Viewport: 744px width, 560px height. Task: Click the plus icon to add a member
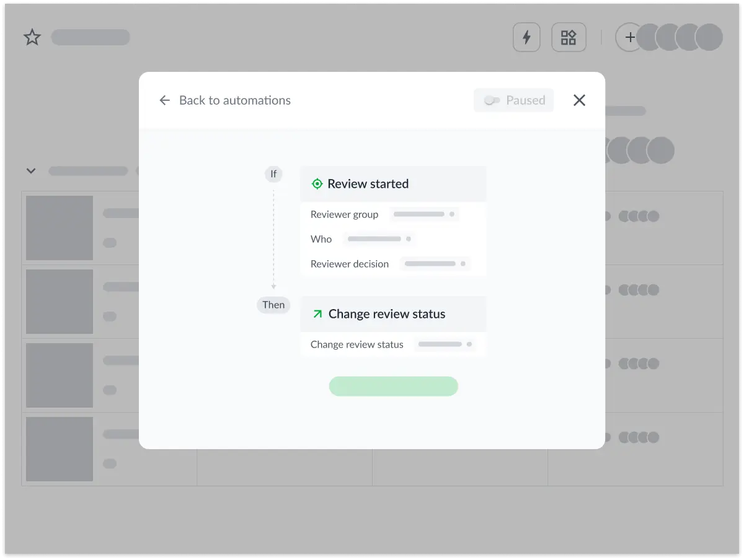click(x=629, y=37)
